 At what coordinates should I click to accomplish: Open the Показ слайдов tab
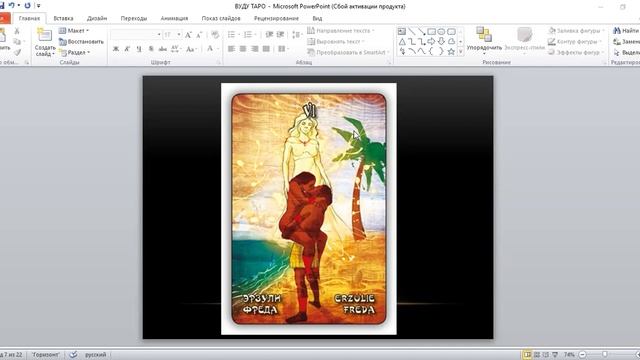click(x=221, y=18)
